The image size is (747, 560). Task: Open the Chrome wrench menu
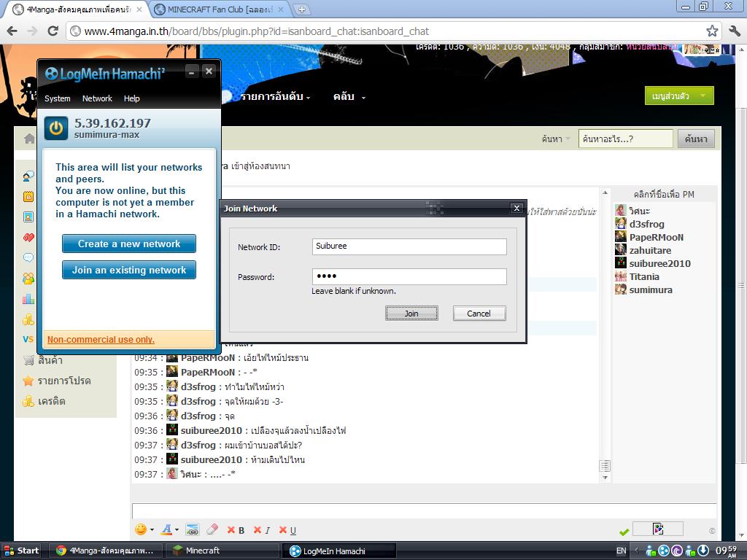click(x=735, y=31)
